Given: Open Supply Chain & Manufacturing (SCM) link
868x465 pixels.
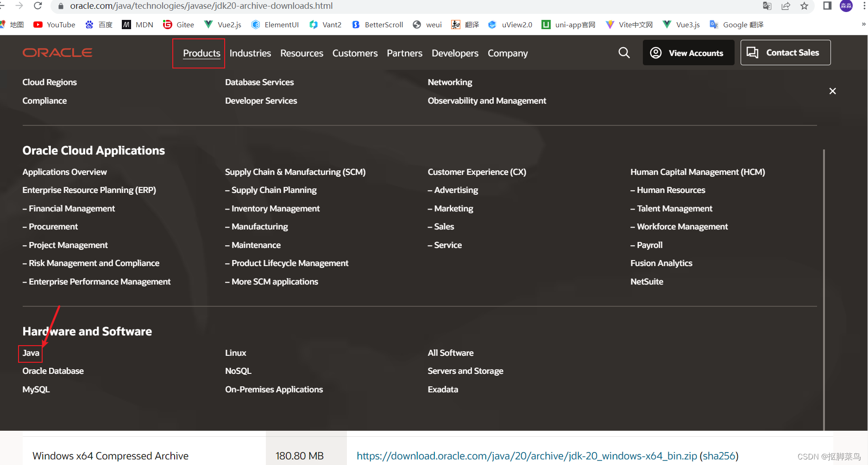Looking at the screenshot, I should 295,172.
